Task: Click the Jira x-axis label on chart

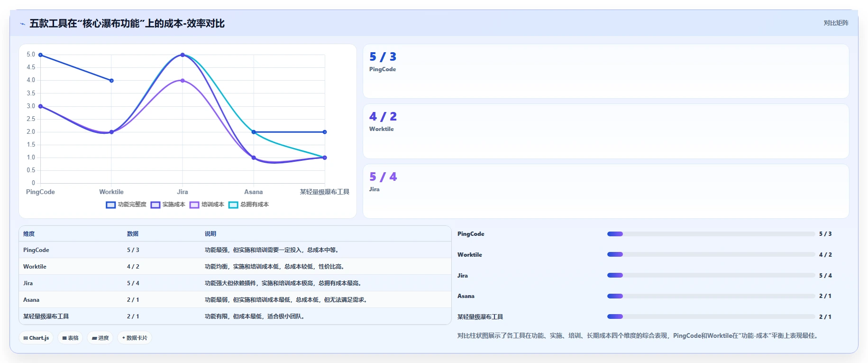Action: coord(183,192)
